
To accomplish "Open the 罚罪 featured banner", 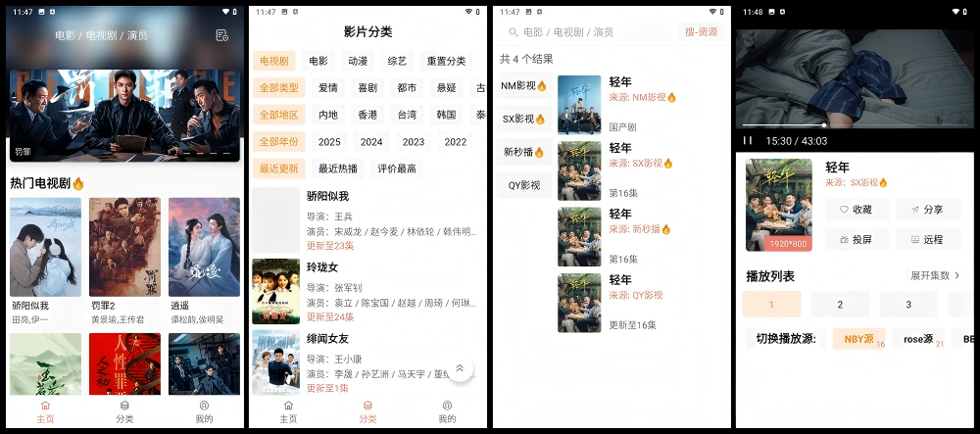I will point(124,116).
